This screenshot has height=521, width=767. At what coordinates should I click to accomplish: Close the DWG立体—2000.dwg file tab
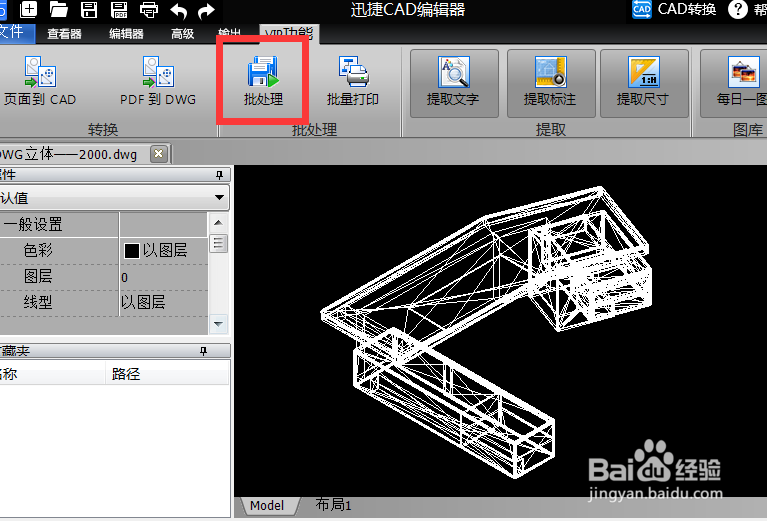158,154
